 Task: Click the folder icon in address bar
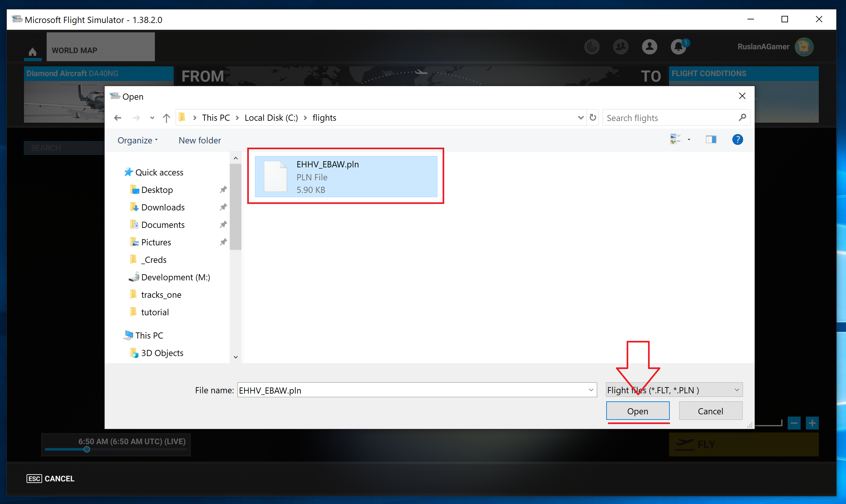point(182,118)
